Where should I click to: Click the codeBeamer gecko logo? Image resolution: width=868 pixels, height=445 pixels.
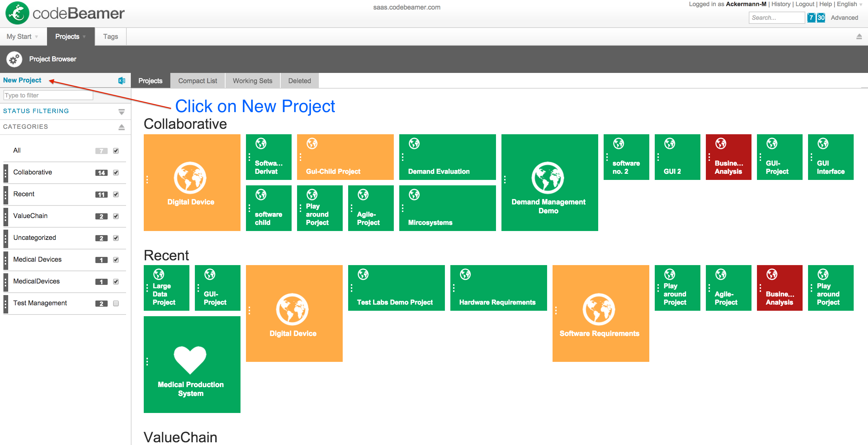17,13
